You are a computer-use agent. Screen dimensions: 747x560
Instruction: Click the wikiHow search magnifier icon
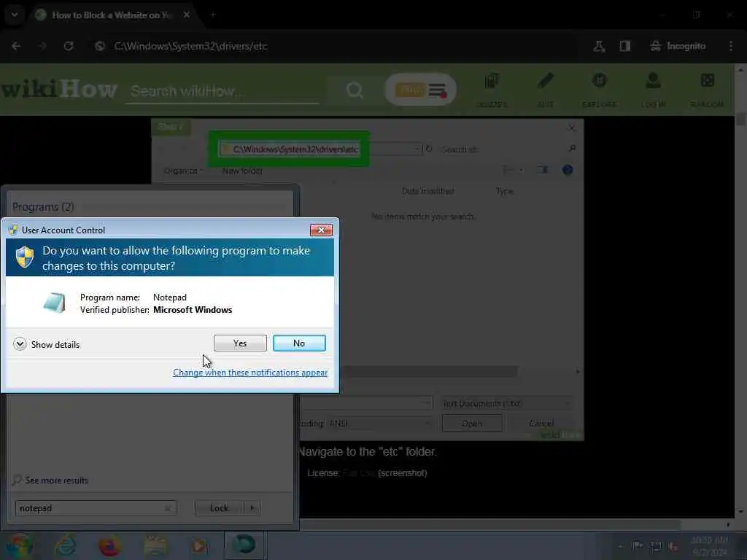point(355,90)
